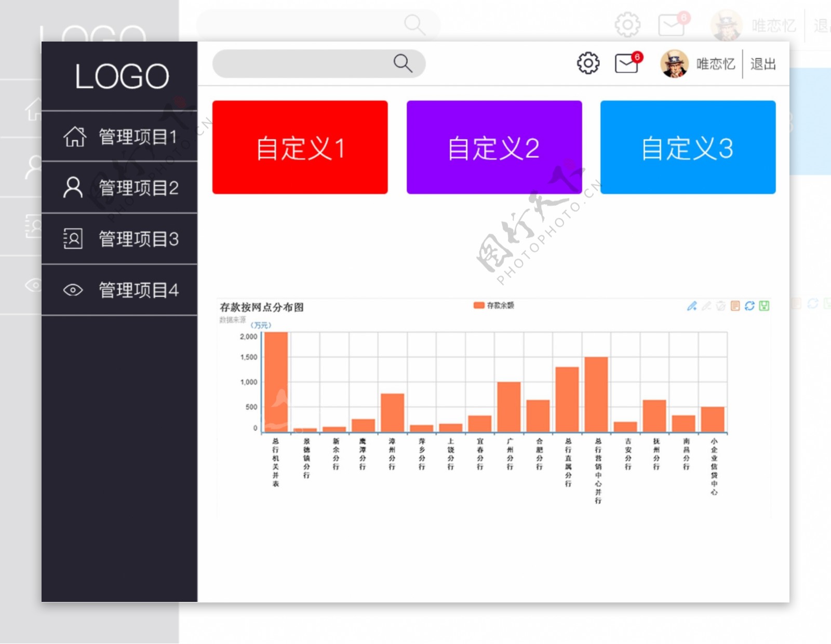
Task: Click the 1,500 y-axis value
Action: point(248,357)
